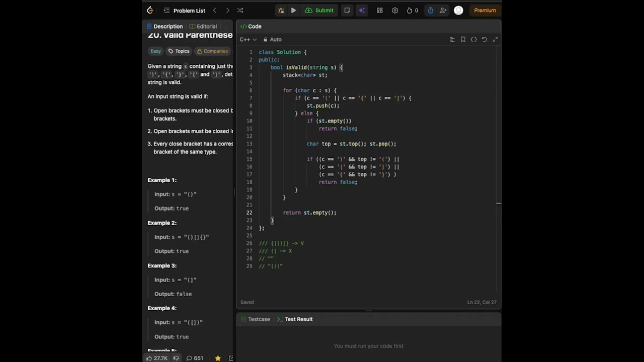Click the 'class Solution {' line
The height and width of the screenshot is (362, 644).
[x=283, y=52]
